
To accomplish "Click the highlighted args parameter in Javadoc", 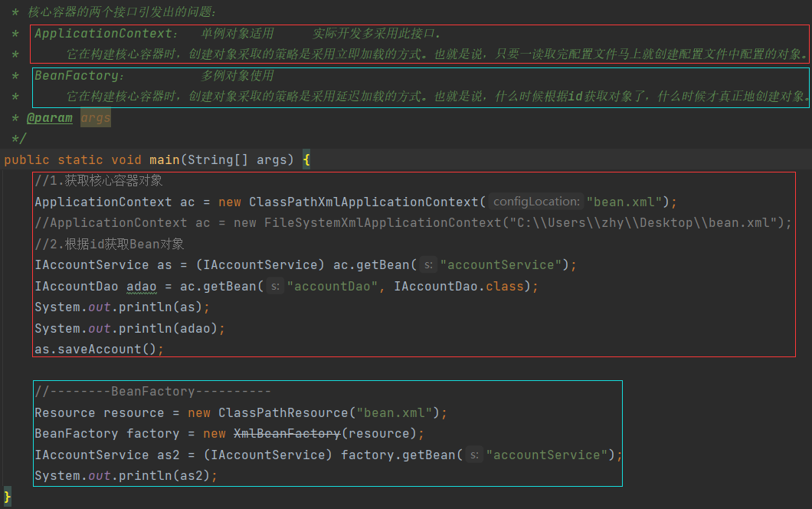I will click(96, 117).
